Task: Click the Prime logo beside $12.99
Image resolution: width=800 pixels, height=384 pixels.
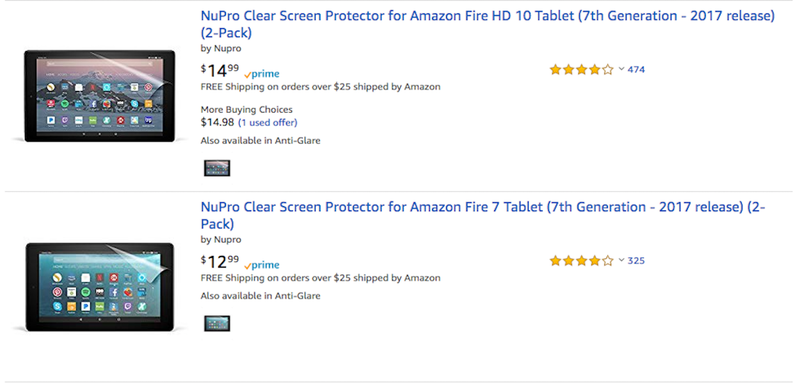Action: 262,265
